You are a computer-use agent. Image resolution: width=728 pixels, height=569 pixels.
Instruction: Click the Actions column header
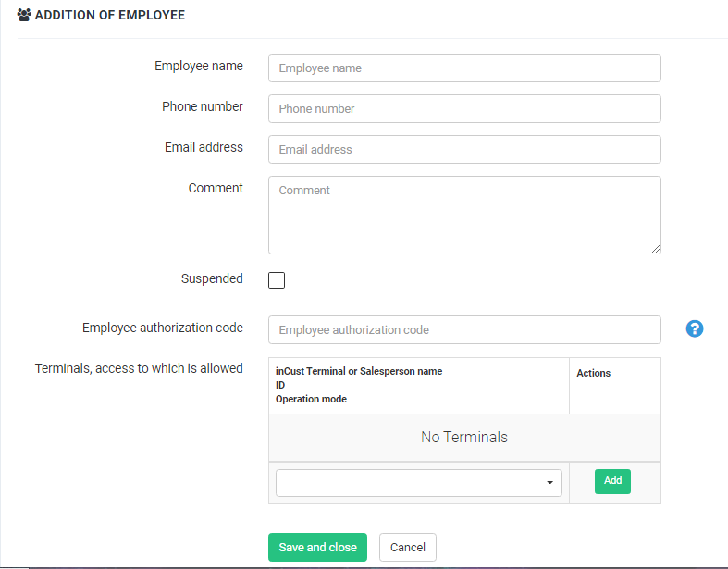click(x=593, y=373)
